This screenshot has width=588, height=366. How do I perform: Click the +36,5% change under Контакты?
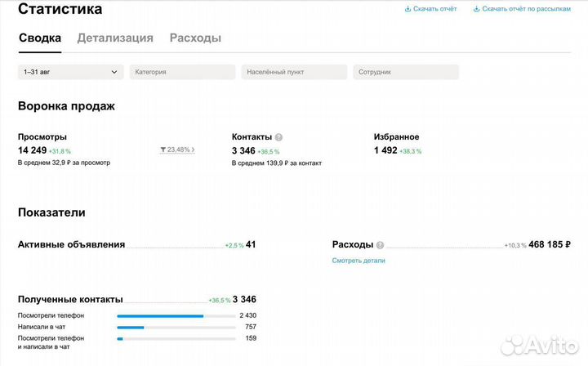coord(269,152)
